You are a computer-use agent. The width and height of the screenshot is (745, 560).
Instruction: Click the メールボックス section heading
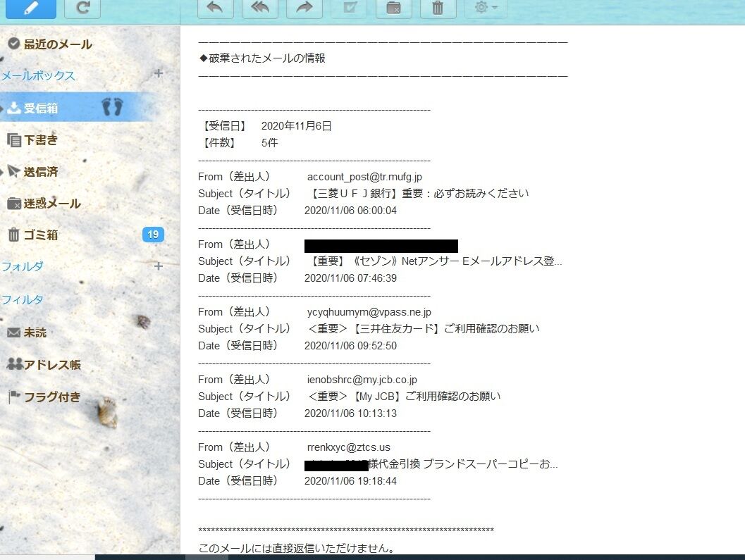[38, 75]
